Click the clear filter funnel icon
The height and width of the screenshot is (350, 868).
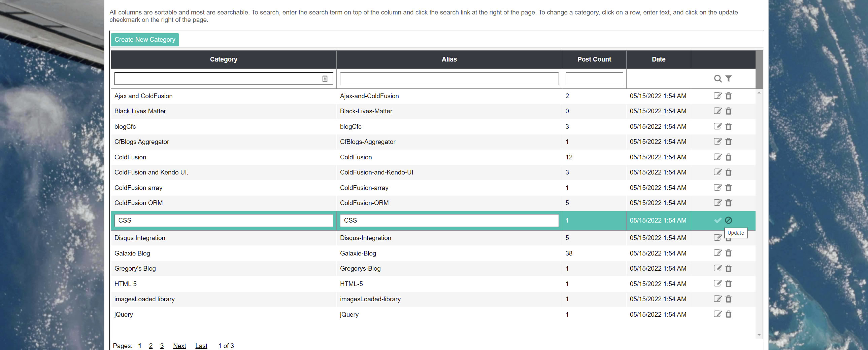(729, 79)
